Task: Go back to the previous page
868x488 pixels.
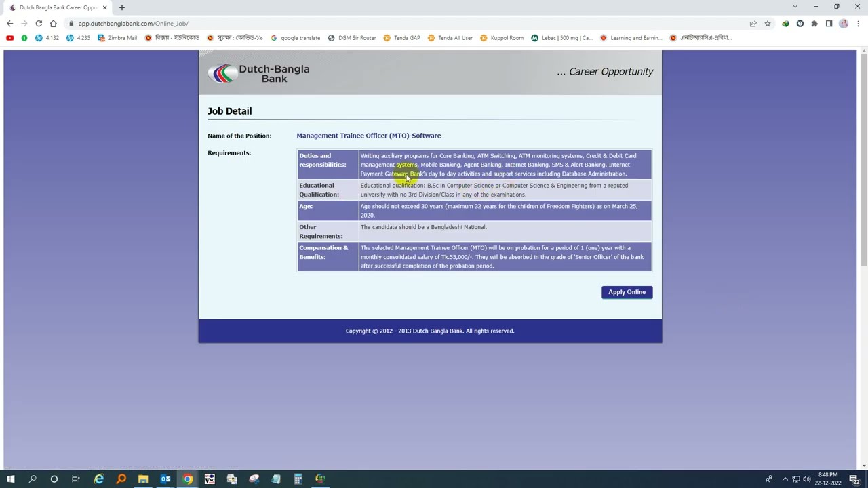Action: click(x=9, y=24)
